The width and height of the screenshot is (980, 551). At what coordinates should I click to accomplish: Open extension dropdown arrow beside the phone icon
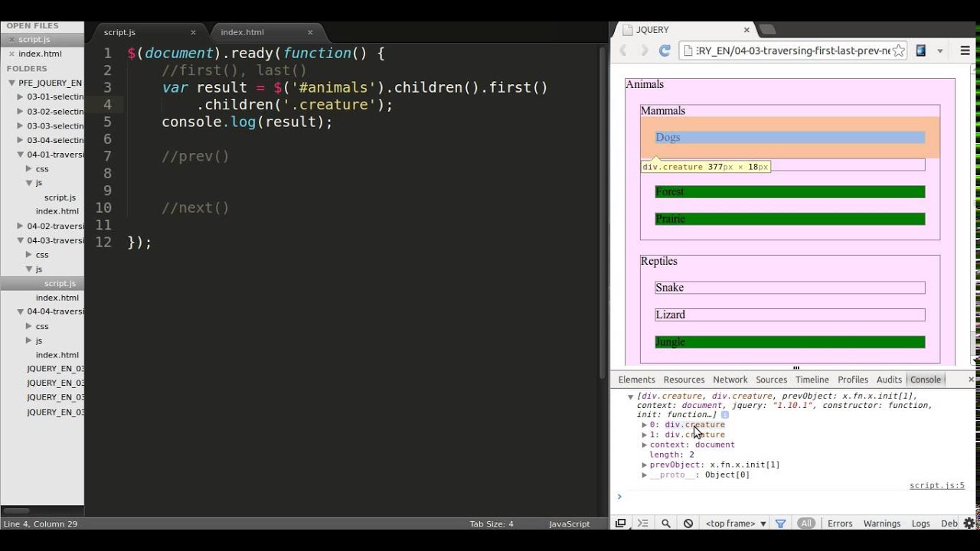(x=940, y=51)
